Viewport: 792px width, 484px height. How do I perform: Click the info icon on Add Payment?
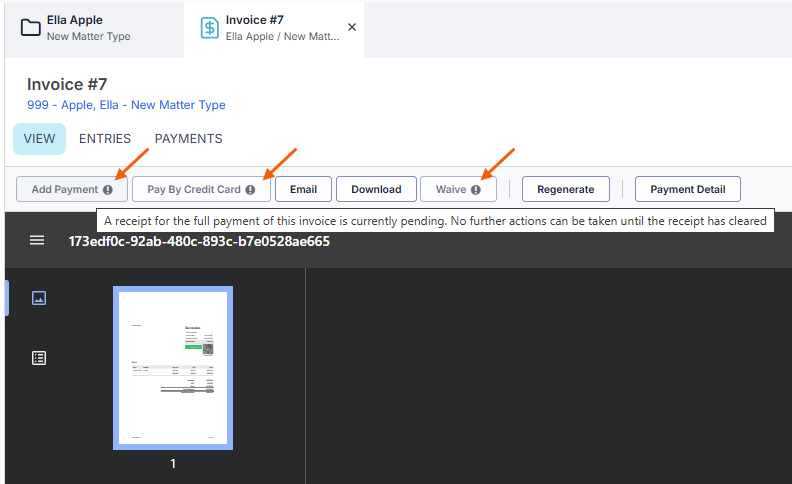point(108,190)
